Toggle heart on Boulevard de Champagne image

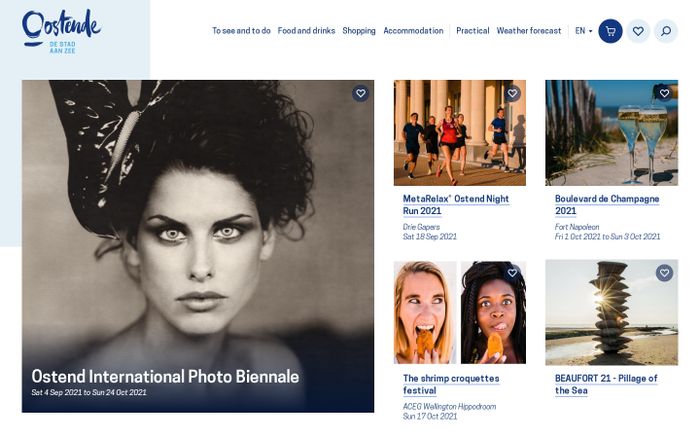click(664, 94)
